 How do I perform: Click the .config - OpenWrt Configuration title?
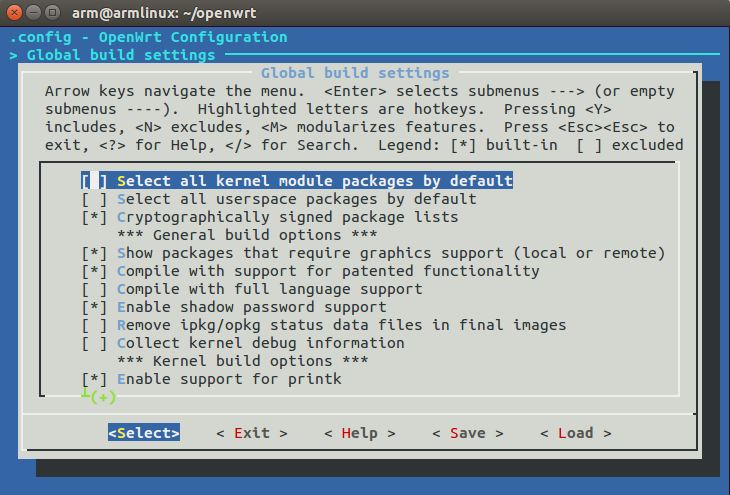pyautogui.click(x=148, y=37)
